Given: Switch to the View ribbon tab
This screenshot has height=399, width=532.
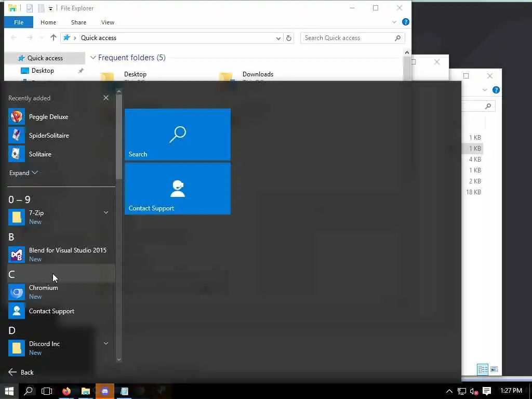Looking at the screenshot, I should [x=108, y=22].
